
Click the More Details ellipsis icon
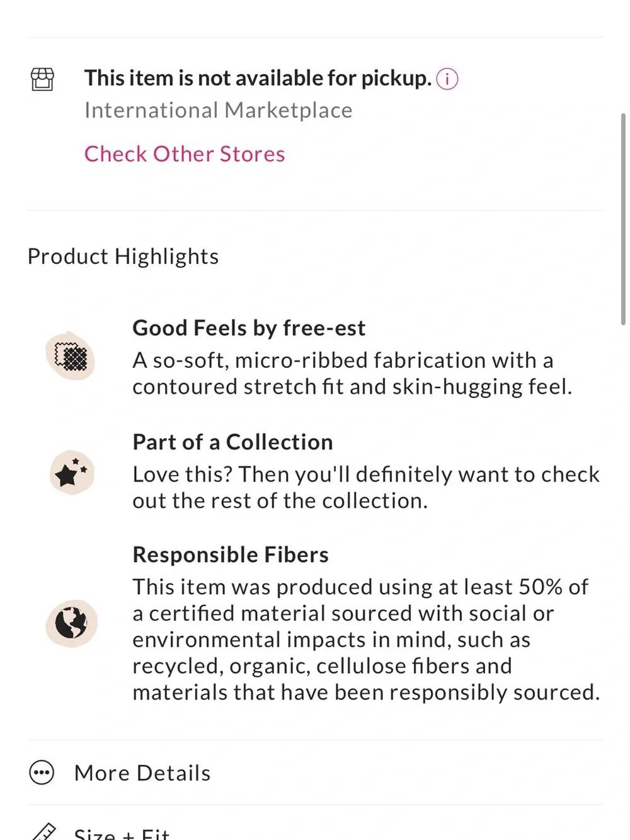click(42, 773)
